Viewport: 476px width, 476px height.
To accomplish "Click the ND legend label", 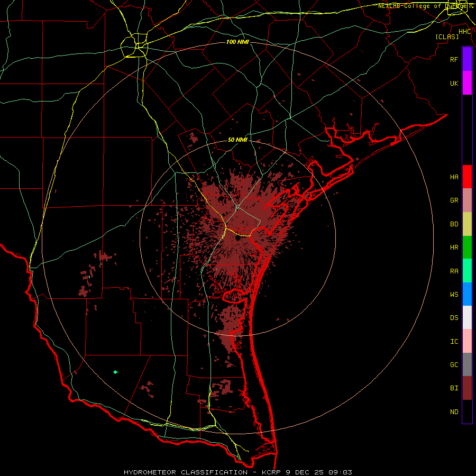I will tap(454, 411).
